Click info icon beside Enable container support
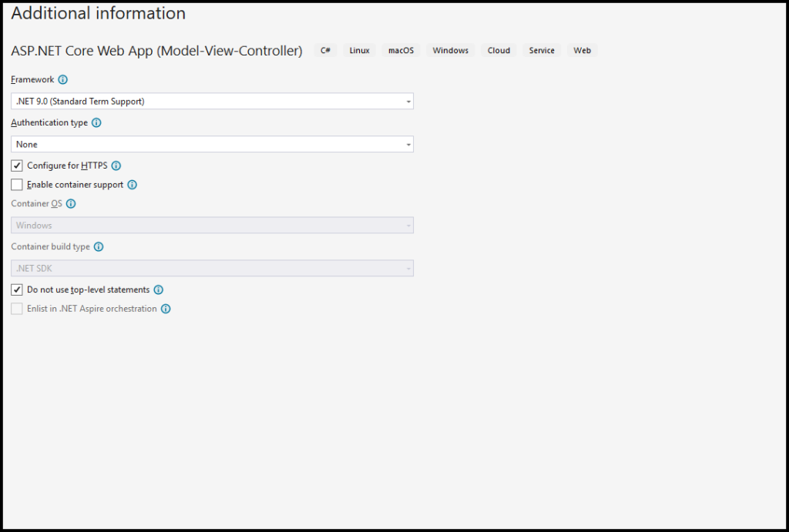Image resolution: width=789 pixels, height=532 pixels. (x=132, y=185)
